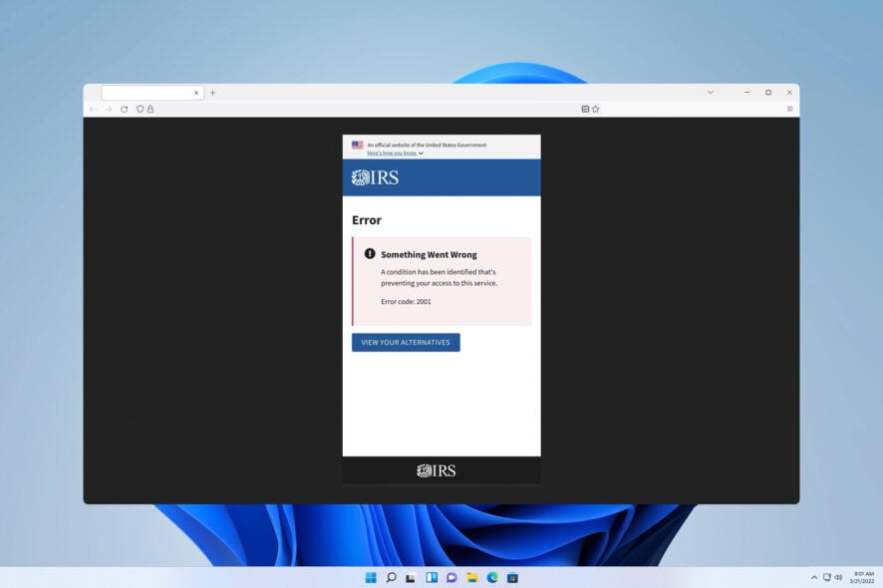Viewport: 883px width, 588px height.
Task: Click the browser back arrow
Action: click(93, 110)
